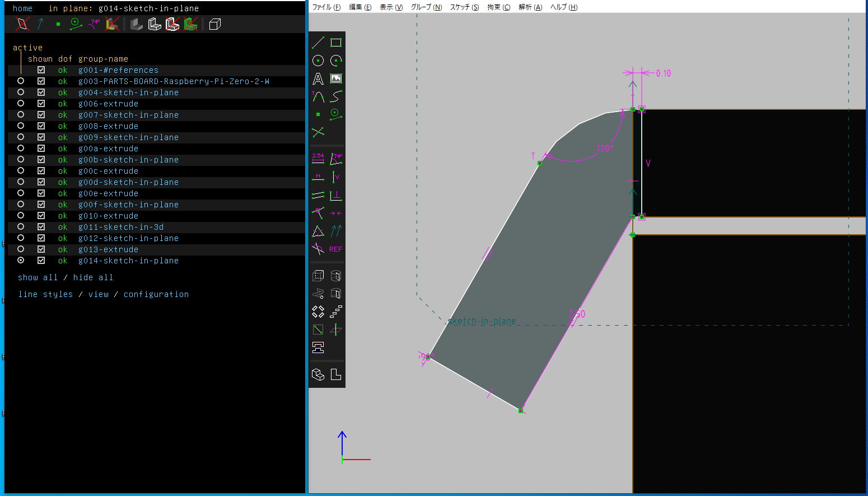Viewport: 868px width, 496px height.
Task: Create a new extrude group from toolbar
Action: pos(318,276)
